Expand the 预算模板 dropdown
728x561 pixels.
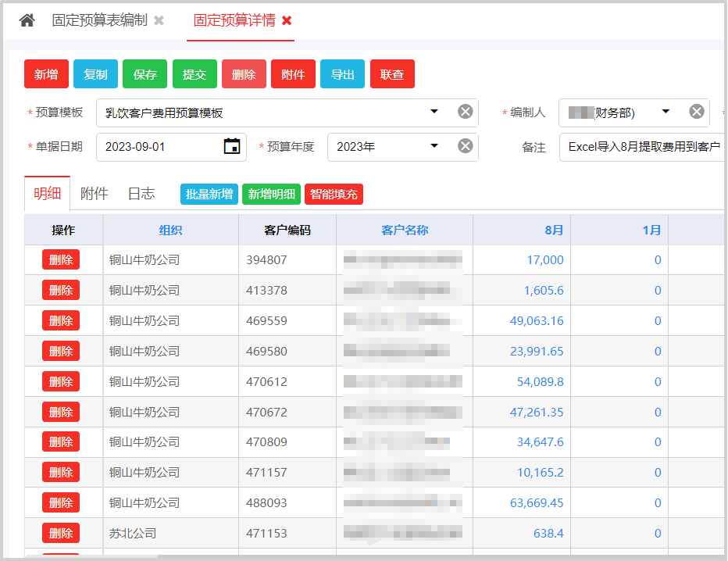434,112
